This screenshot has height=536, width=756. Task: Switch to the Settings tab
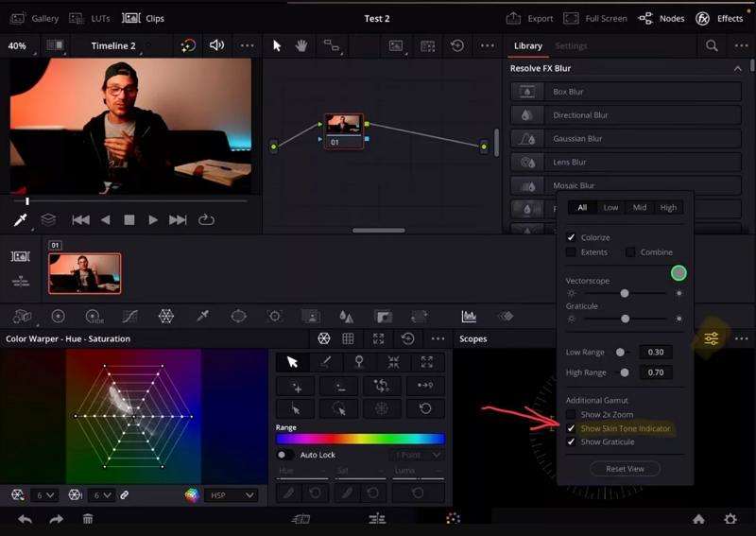click(x=571, y=45)
